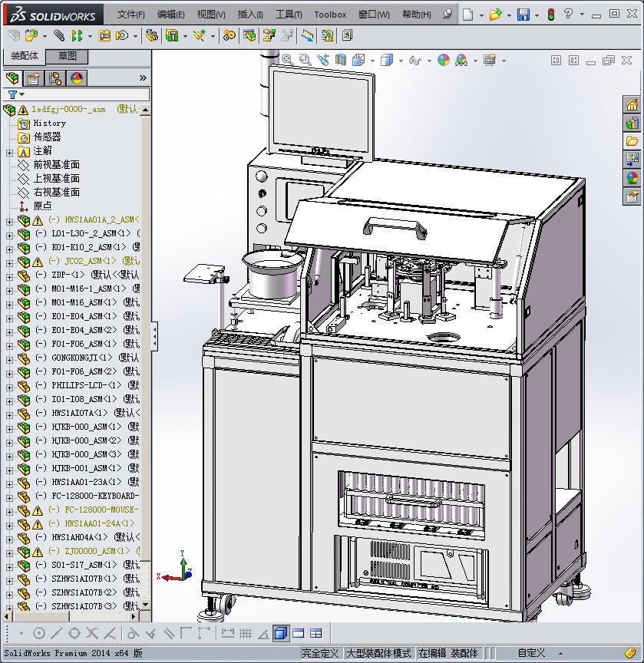Click the Save floppy disk icon
The height and width of the screenshot is (663, 644).
pos(523,15)
